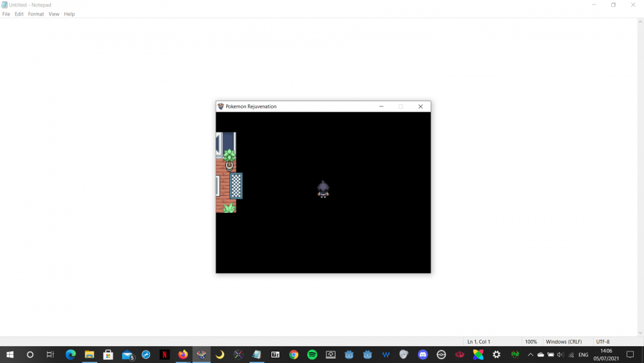This screenshot has height=363, width=644.
Task: Launch Google Chrome from the taskbar
Action: tap(294, 355)
